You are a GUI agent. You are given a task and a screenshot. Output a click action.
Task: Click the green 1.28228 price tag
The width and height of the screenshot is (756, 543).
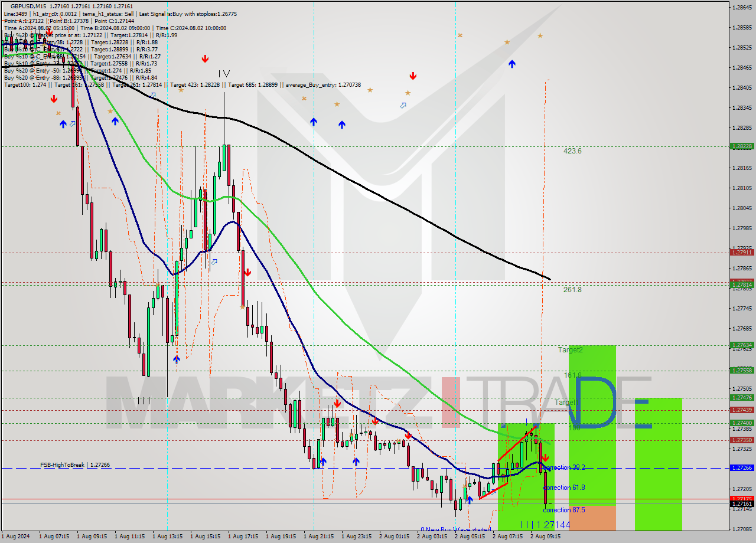(x=741, y=146)
